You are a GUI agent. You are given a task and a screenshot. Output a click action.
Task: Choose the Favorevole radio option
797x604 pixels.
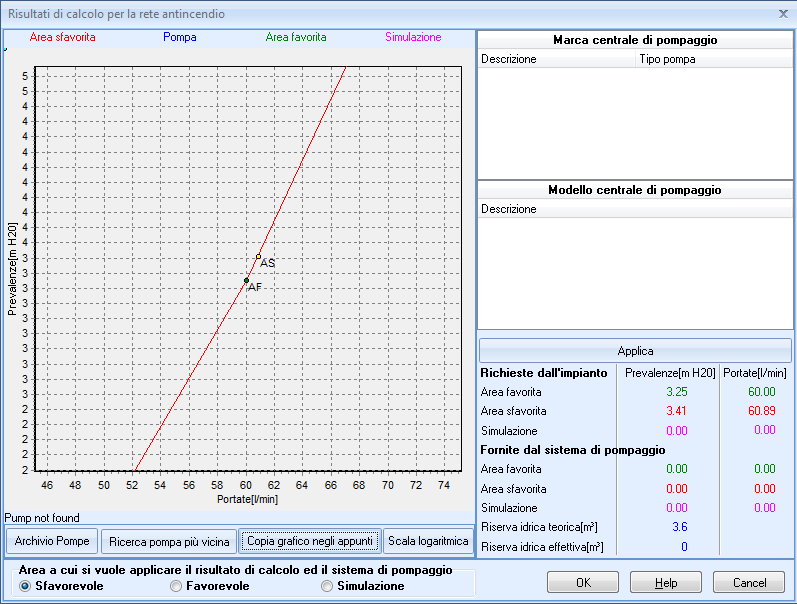[x=177, y=586]
